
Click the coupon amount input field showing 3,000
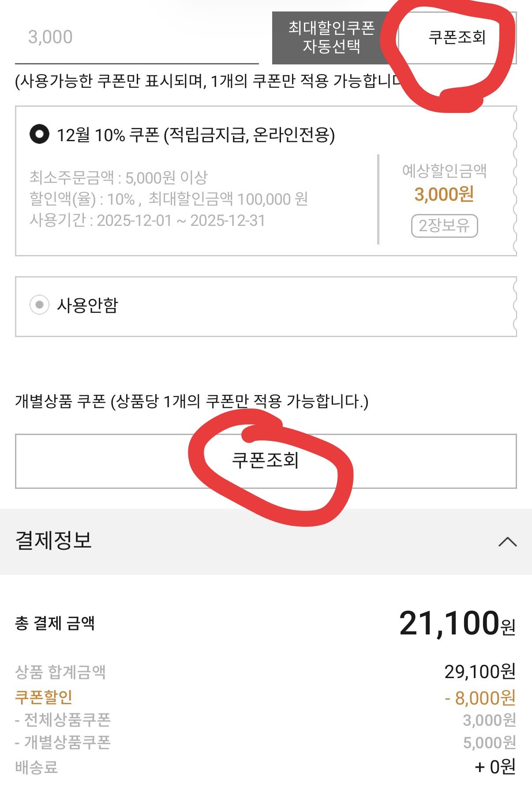[136, 38]
